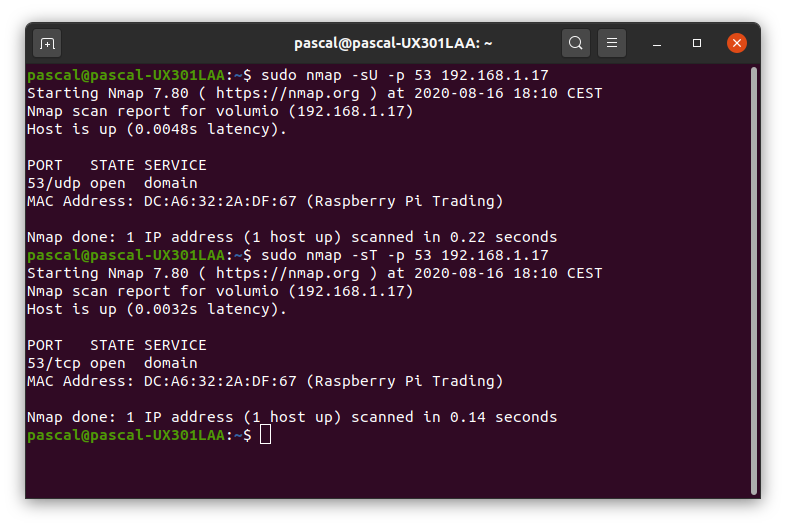Image resolution: width=786 pixels, height=527 pixels.
Task: Close the terminal window
Action: (736, 43)
